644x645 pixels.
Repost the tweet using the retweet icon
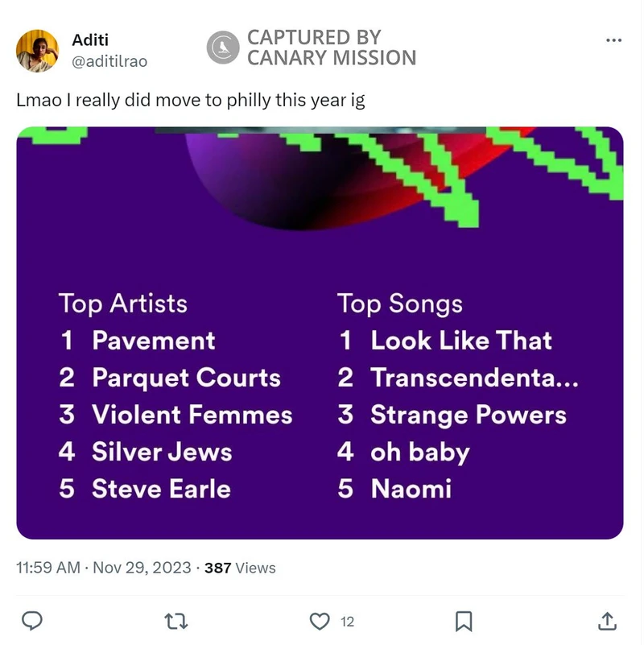tap(175, 621)
